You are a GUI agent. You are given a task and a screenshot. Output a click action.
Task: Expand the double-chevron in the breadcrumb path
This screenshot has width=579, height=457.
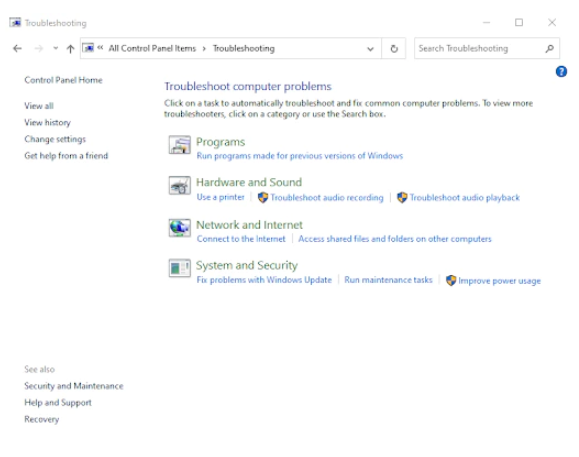click(x=100, y=48)
